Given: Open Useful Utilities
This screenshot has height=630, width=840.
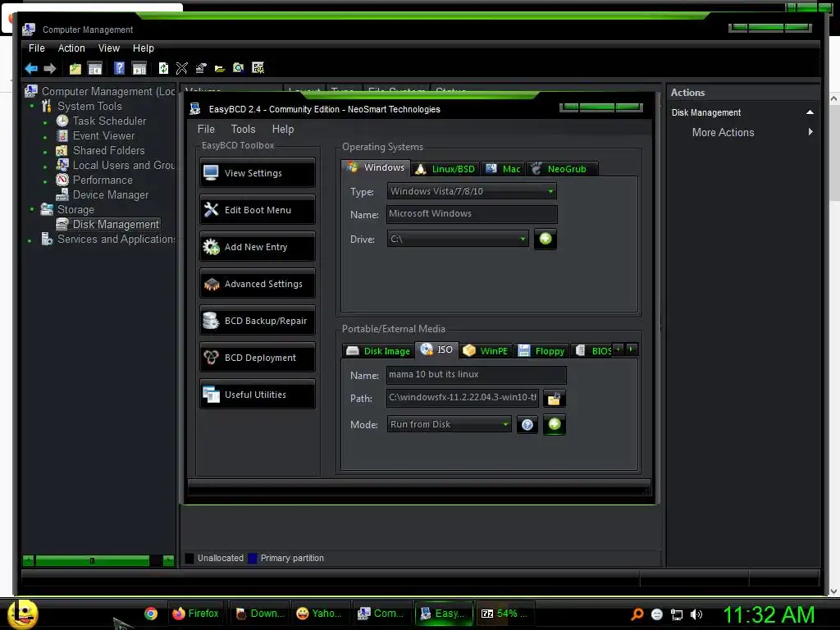Looking at the screenshot, I should click(x=258, y=395).
